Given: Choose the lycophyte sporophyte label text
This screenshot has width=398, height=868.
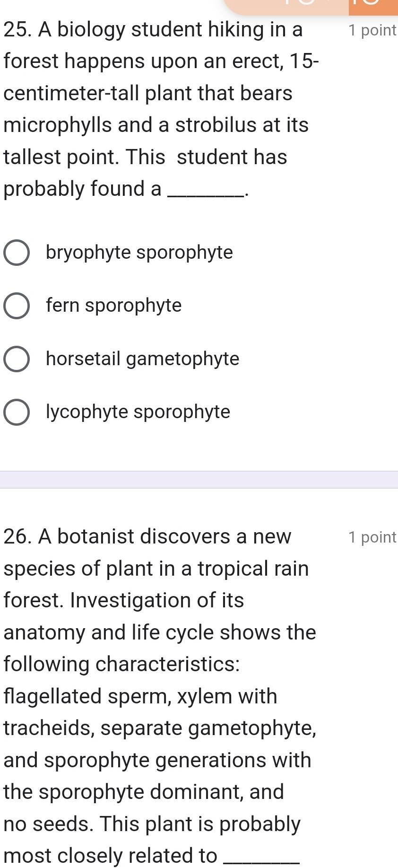Looking at the screenshot, I should (x=137, y=412).
